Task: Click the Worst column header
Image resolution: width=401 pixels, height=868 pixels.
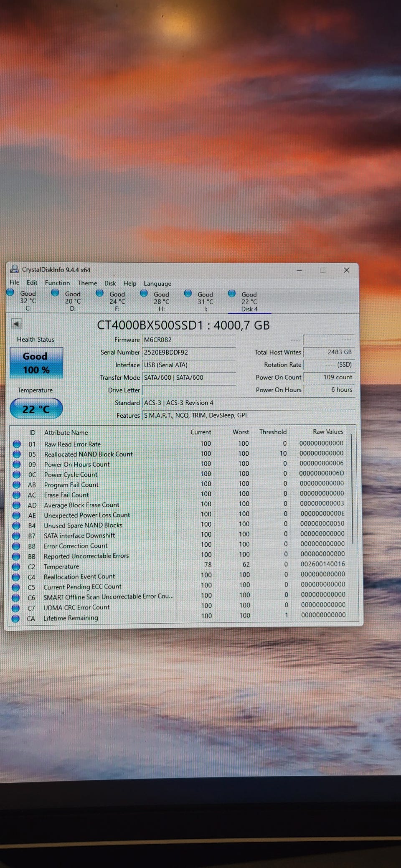Action: [241, 432]
